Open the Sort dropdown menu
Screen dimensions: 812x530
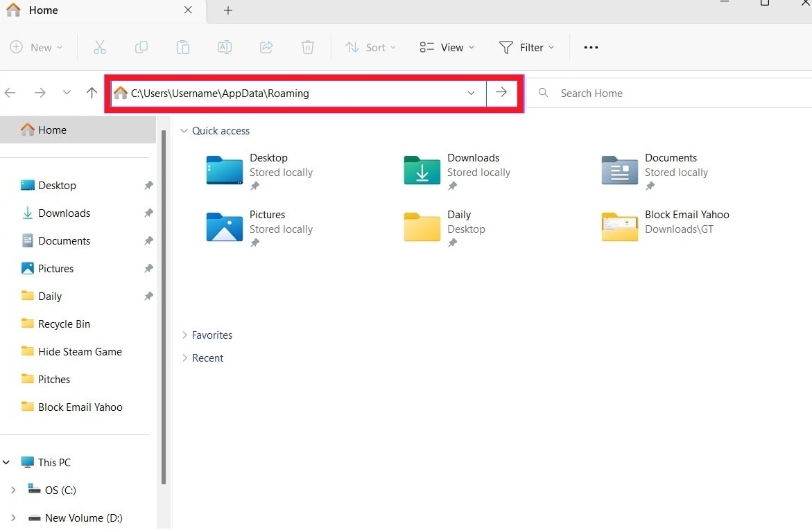pos(371,48)
